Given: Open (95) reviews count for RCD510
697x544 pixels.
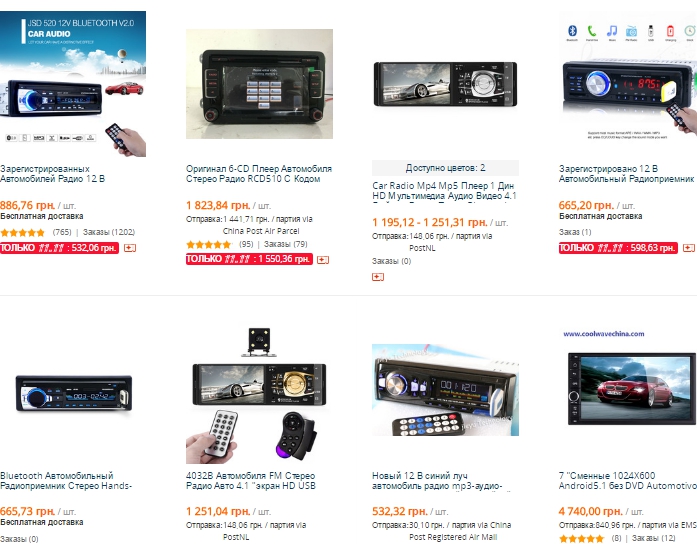Looking at the screenshot, I should click(246, 244).
